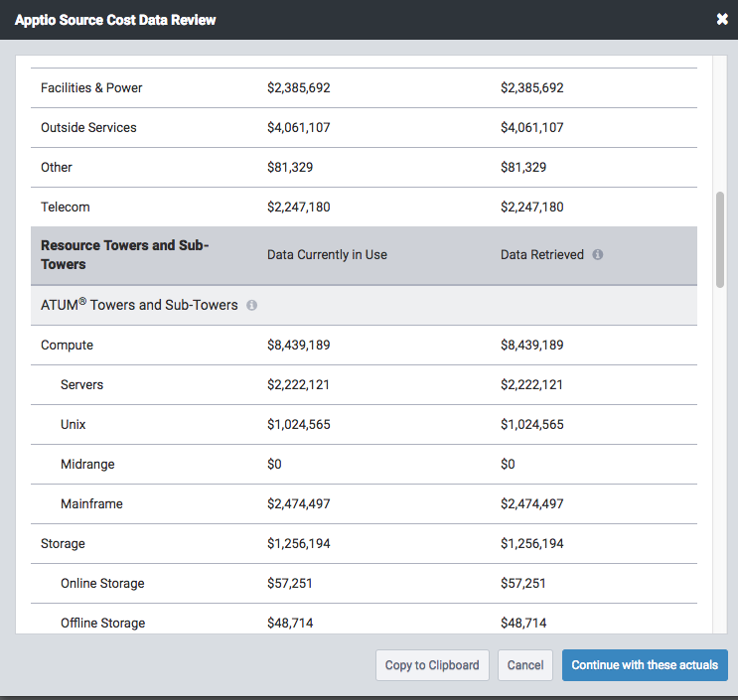Select the Storage row label
This screenshot has height=700, width=738.
point(63,544)
